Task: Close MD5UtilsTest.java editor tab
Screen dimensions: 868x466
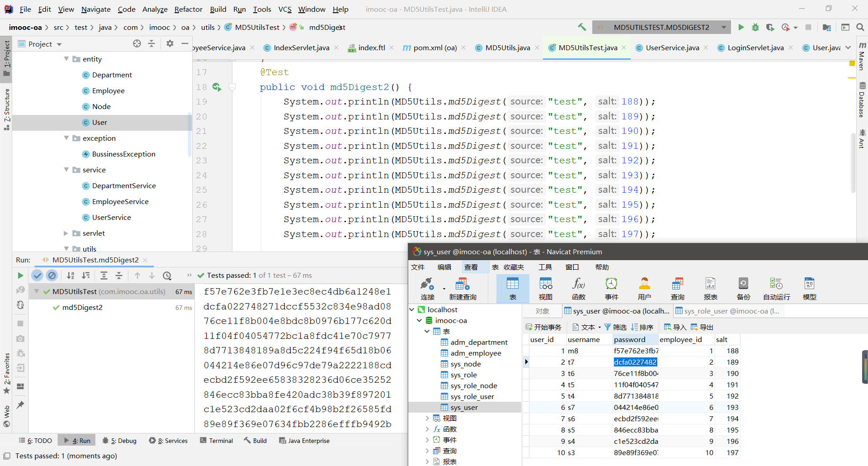Action: pyautogui.click(x=624, y=48)
